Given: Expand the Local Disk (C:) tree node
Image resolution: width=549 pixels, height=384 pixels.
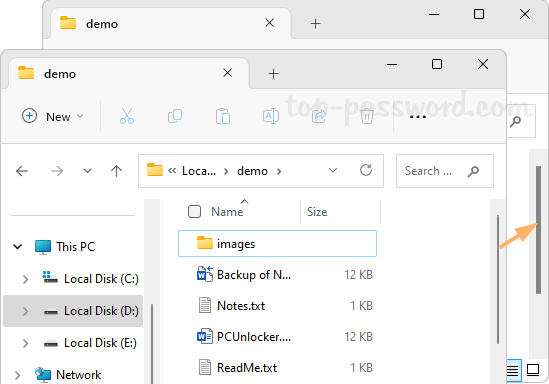Looking at the screenshot, I should [25, 279].
